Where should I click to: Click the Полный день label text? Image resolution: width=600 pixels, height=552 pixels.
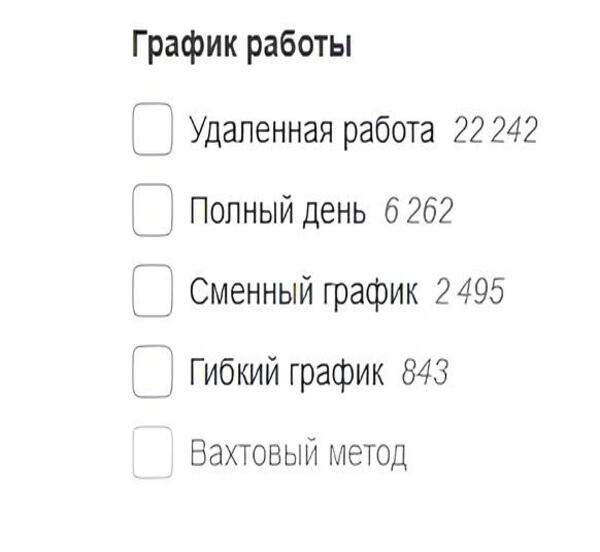pos(277,212)
